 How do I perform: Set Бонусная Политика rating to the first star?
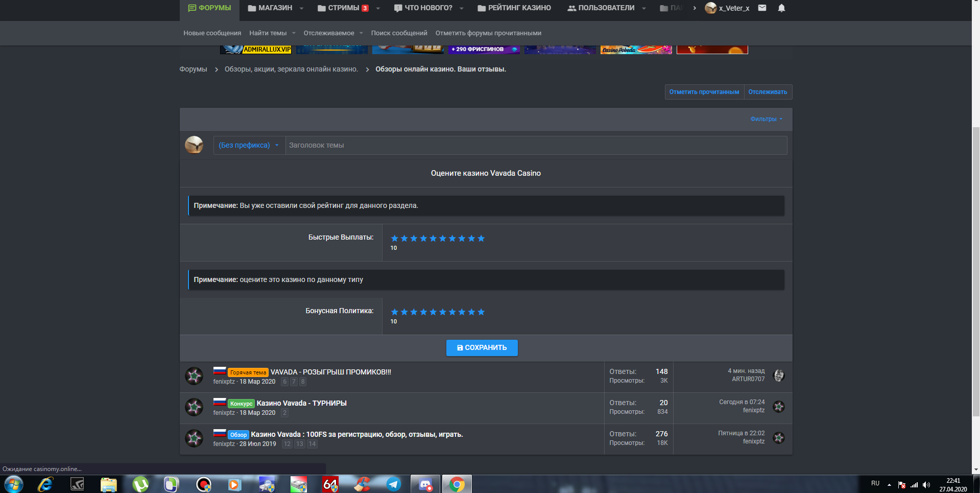tap(394, 312)
